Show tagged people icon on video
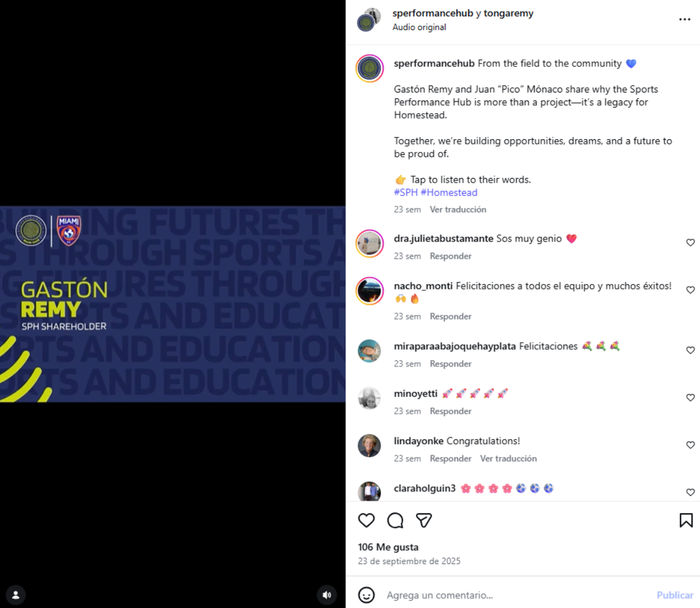Image resolution: width=700 pixels, height=608 pixels. [16, 595]
